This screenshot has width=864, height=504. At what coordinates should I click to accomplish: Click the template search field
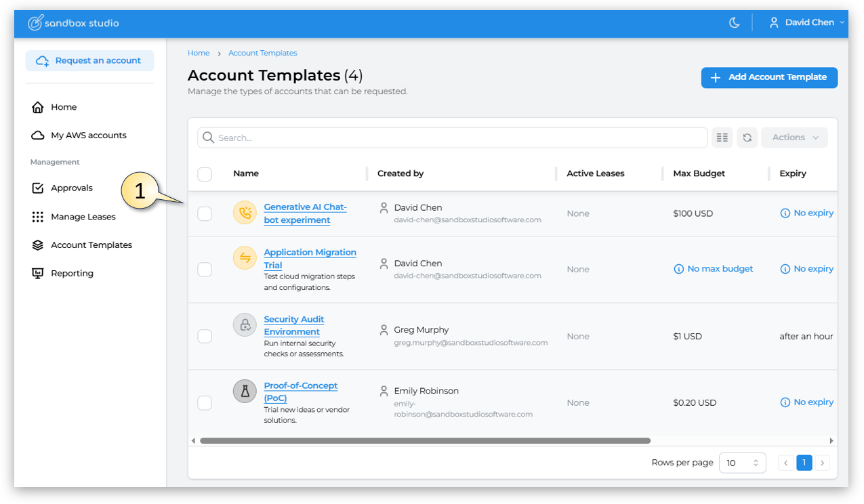click(453, 138)
